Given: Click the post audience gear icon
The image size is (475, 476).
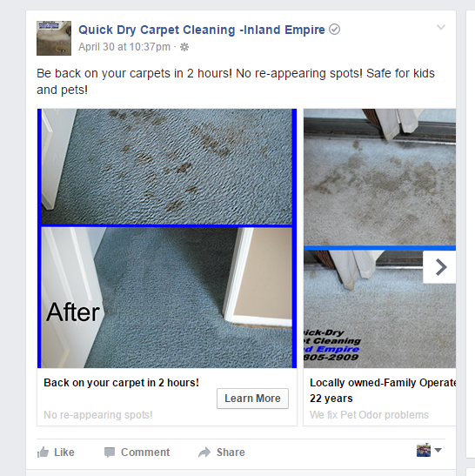Looking at the screenshot, I should coord(184,47).
